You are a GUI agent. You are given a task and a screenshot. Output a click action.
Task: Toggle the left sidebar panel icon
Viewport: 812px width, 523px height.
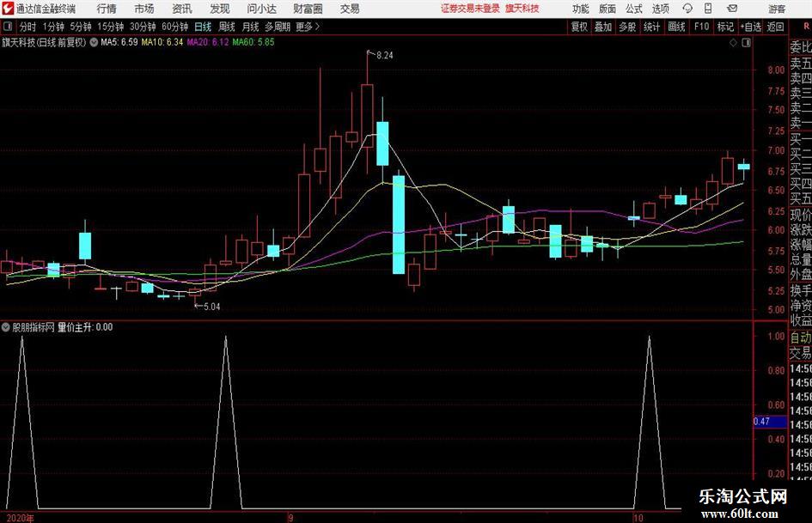click(x=7, y=27)
